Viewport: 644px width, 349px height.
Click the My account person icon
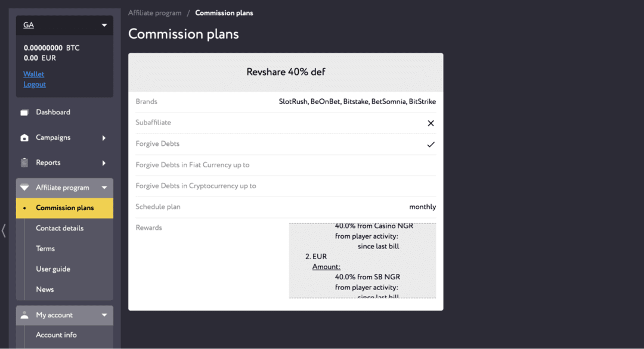[x=24, y=315]
